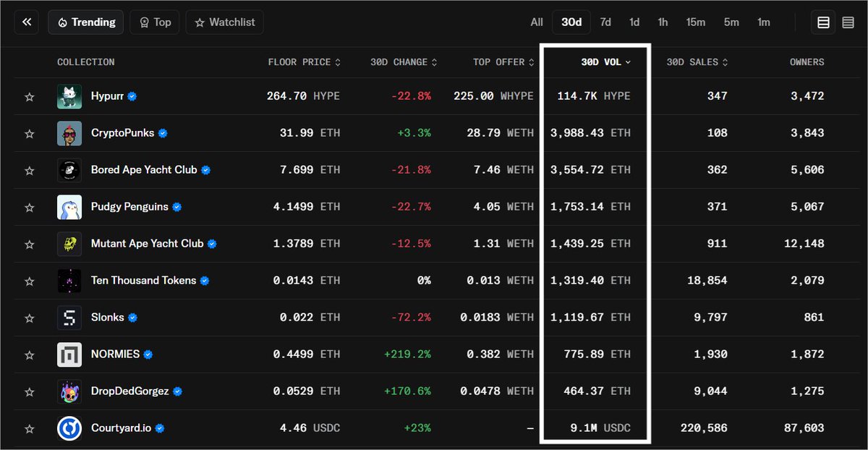This screenshot has height=450, width=868.
Task: Open NORMIES collection avatar
Action: click(69, 355)
